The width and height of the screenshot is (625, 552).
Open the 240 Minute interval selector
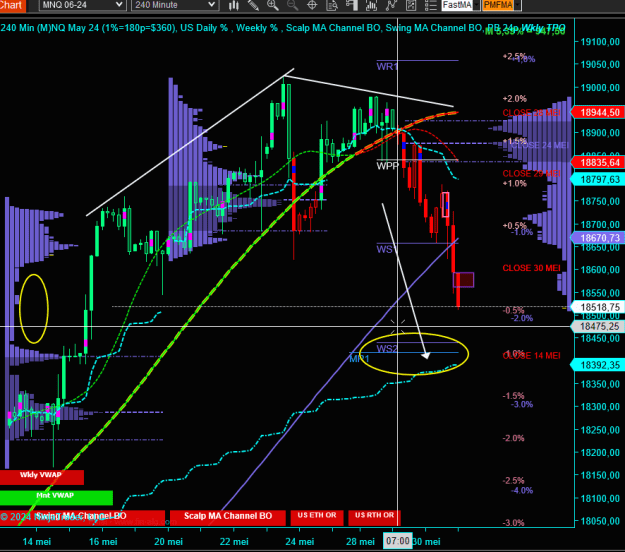click(175, 5)
